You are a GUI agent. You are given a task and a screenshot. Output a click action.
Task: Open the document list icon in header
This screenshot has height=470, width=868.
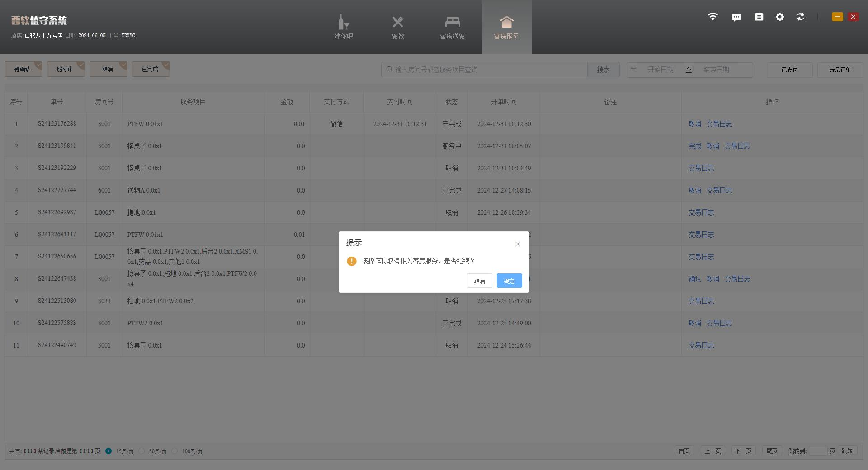point(759,17)
